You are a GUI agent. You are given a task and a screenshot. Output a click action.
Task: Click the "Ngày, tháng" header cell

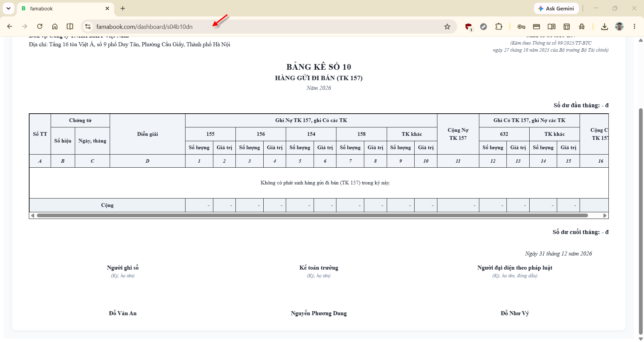(x=92, y=141)
